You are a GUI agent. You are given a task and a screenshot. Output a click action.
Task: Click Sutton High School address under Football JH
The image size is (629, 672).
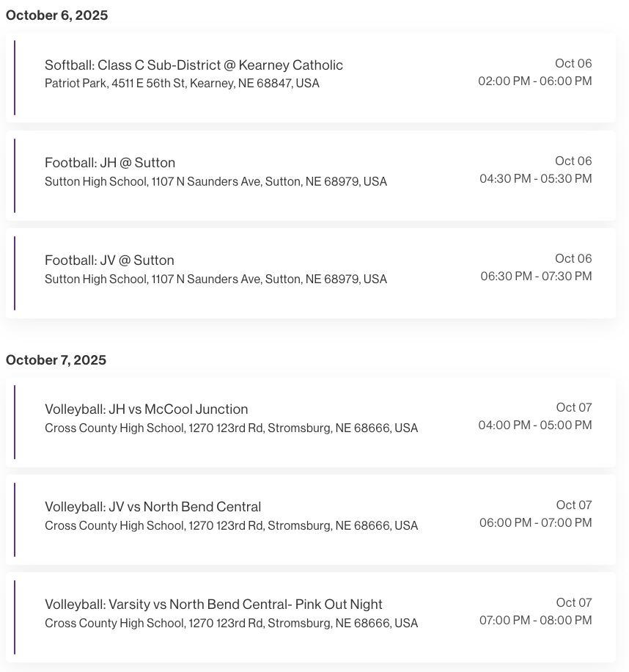(x=216, y=182)
